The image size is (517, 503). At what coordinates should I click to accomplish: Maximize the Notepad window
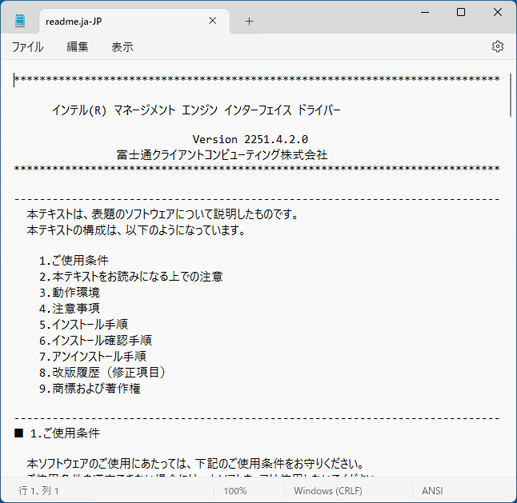pos(461,12)
